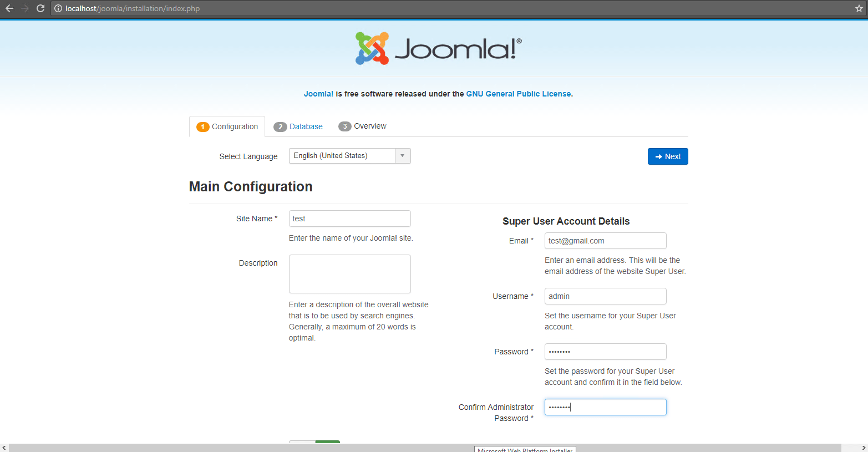
Task: Click the scrollbar right arrow
Action: click(864, 448)
